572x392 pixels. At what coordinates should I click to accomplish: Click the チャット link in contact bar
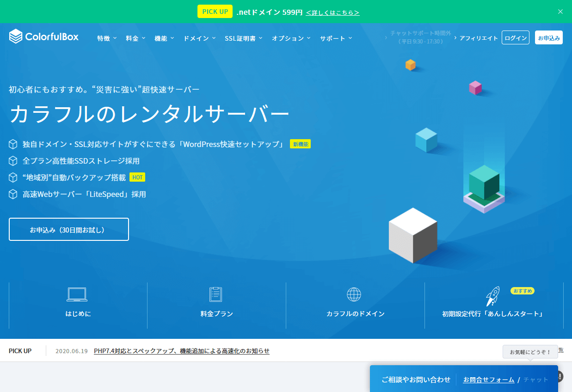coord(536,380)
